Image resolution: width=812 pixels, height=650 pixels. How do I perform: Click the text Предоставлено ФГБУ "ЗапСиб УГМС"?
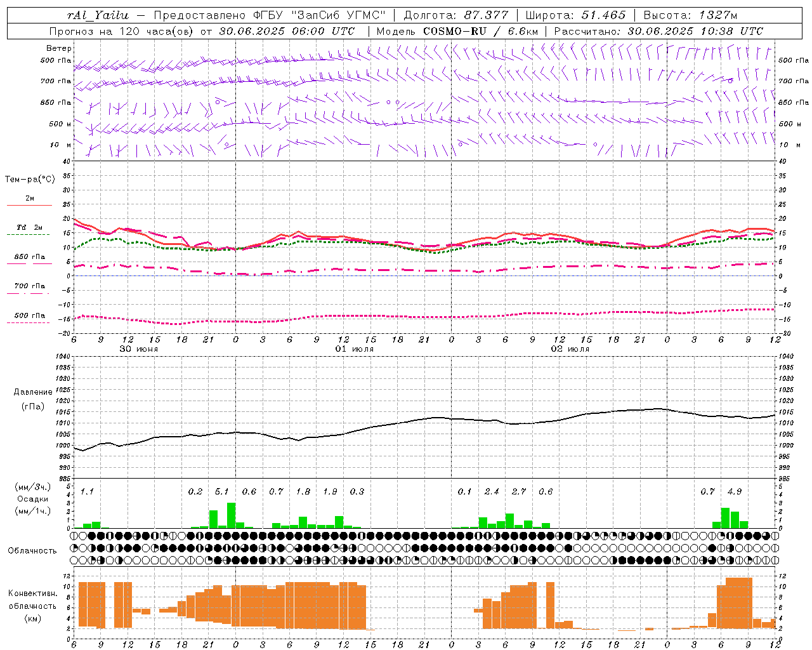point(270,15)
